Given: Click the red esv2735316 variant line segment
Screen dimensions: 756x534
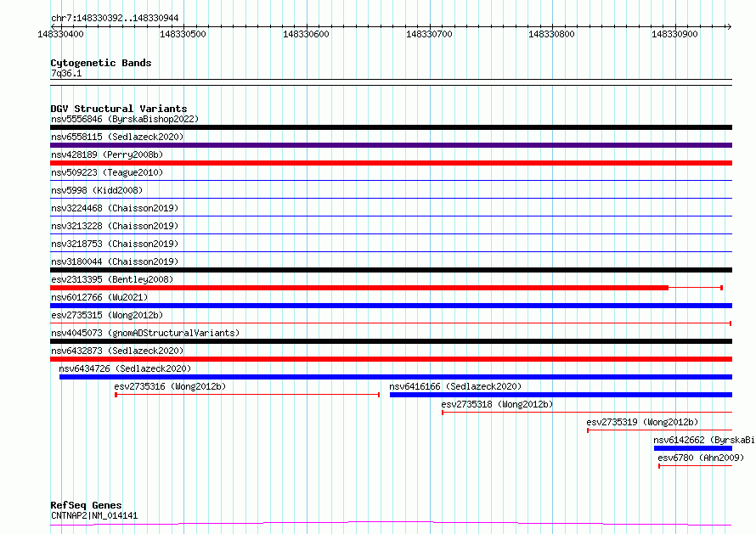Looking at the screenshot, I should click(246, 395).
